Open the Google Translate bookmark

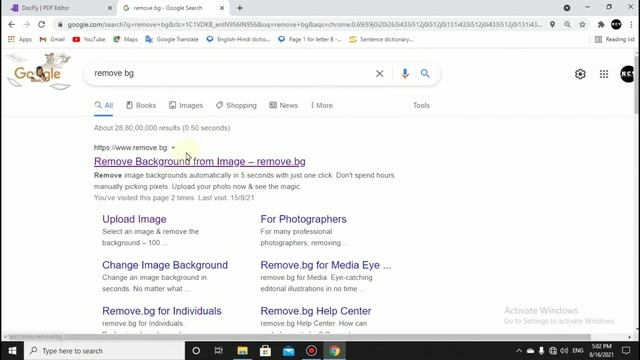172,39
